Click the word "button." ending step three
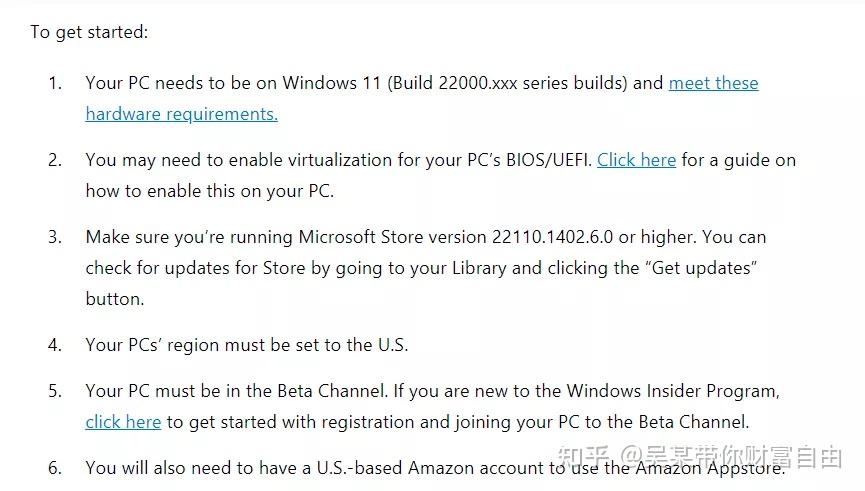The image size is (865, 491). point(115,299)
